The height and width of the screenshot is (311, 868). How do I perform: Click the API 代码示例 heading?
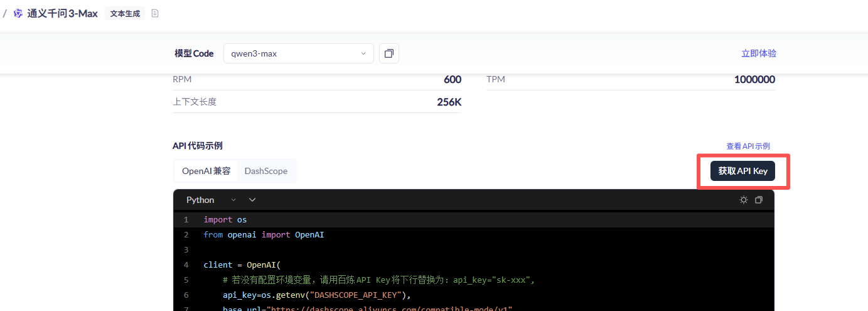pyautogui.click(x=198, y=146)
